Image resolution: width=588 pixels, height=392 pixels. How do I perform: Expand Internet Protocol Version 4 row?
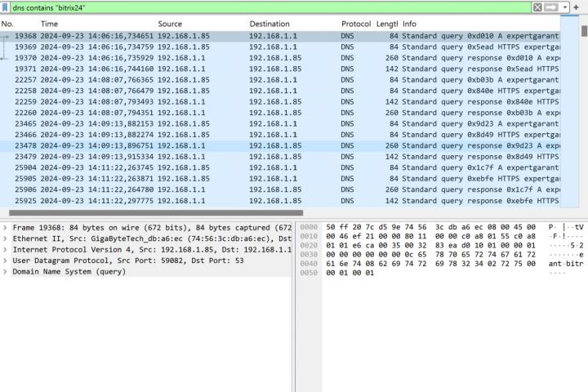(5, 249)
